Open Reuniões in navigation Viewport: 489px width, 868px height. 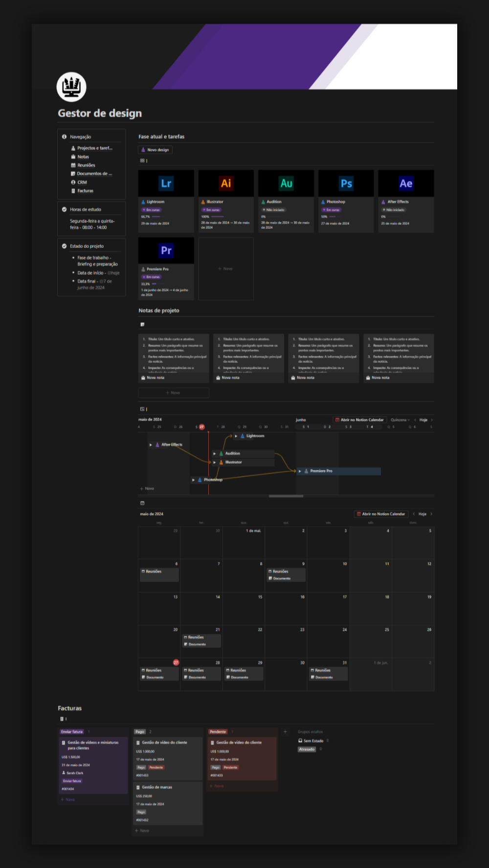click(x=83, y=165)
